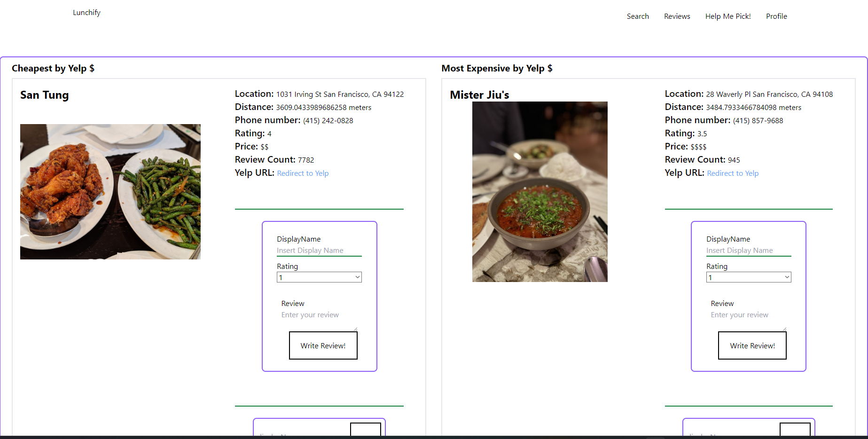The width and height of the screenshot is (868, 439).
Task: Open the Help Me Pick! page
Action: (x=728, y=16)
